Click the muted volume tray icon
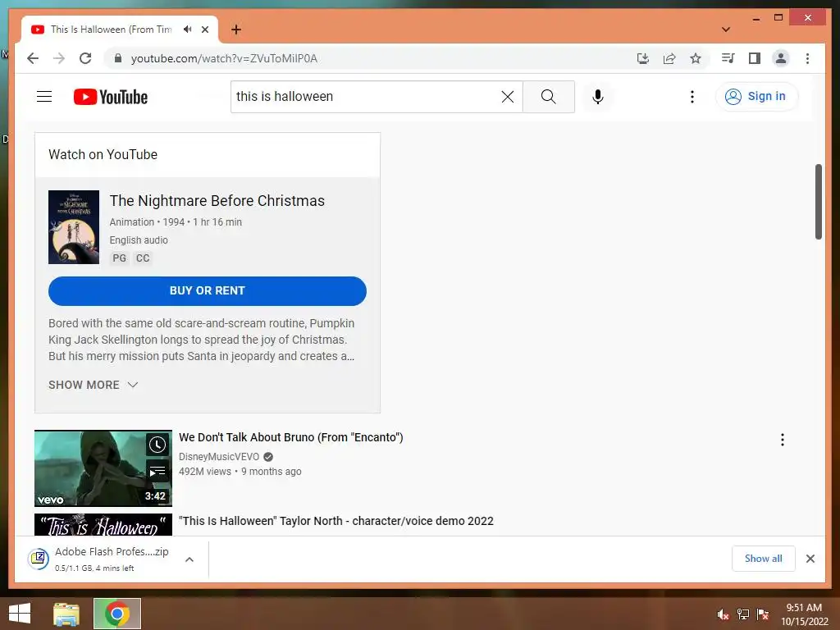840x630 pixels. point(723,614)
